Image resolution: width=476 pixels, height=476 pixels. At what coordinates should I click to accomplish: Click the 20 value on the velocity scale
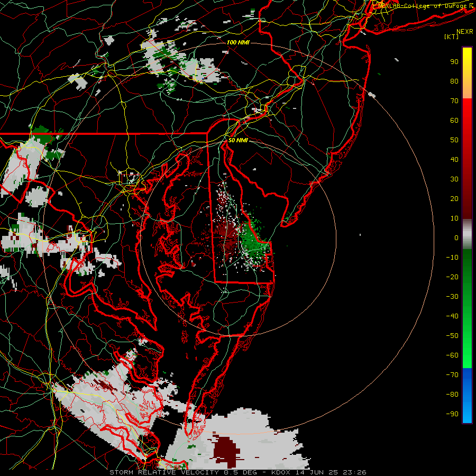coord(454,199)
